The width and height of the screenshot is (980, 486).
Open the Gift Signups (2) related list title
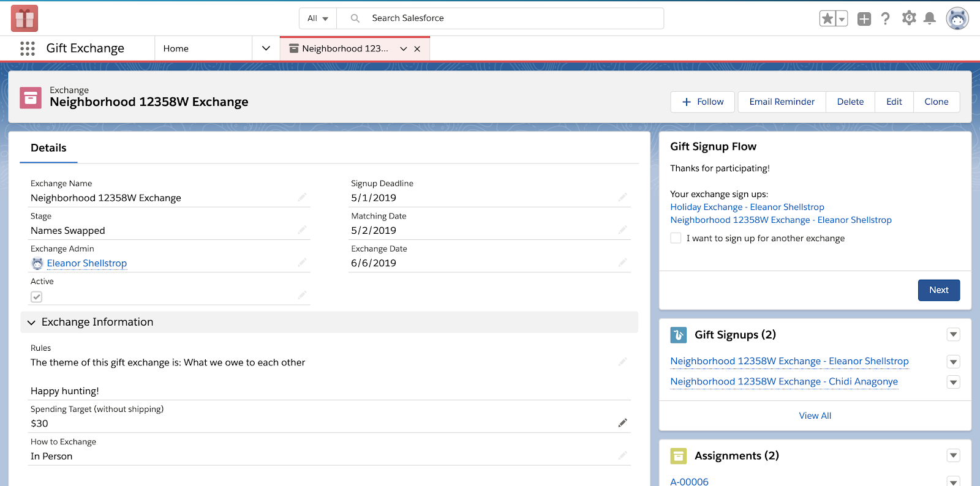click(735, 335)
